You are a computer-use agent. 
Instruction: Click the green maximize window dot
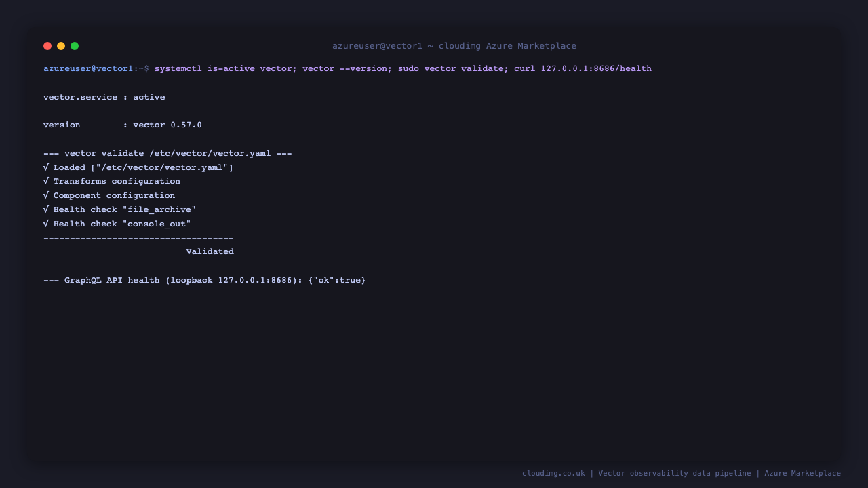[x=75, y=46]
